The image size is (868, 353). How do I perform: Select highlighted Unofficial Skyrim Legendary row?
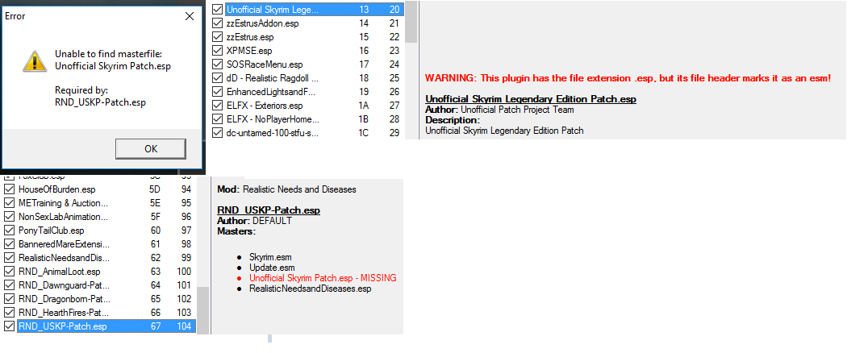[x=314, y=10]
